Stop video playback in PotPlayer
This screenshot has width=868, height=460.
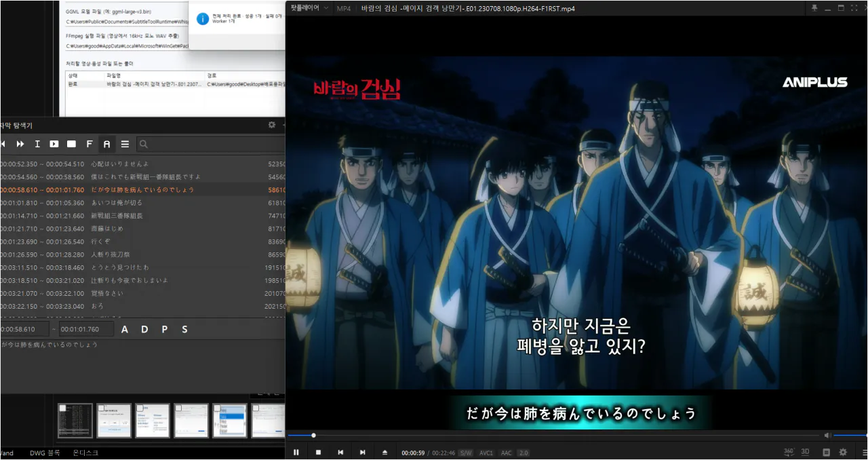pyautogui.click(x=318, y=452)
